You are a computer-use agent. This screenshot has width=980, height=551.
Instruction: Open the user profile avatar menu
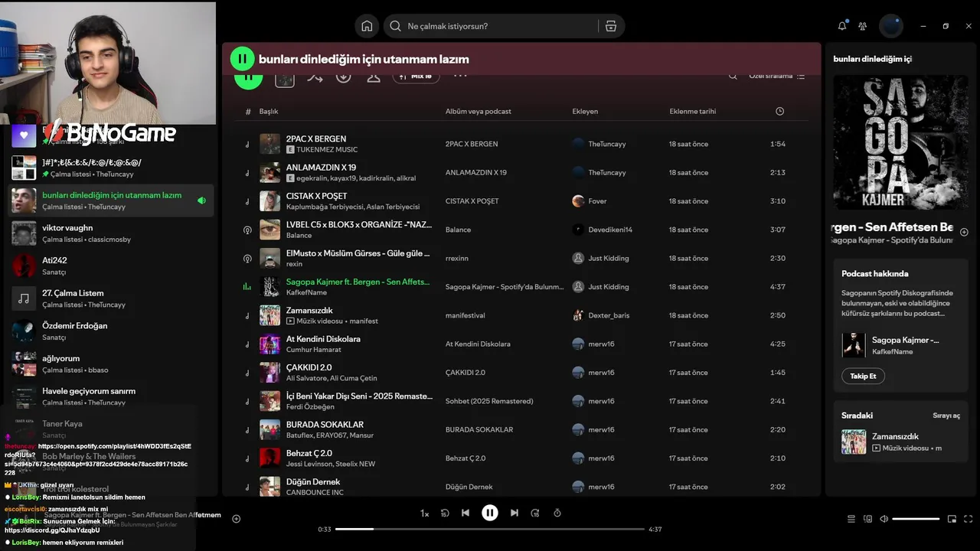pos(891,26)
